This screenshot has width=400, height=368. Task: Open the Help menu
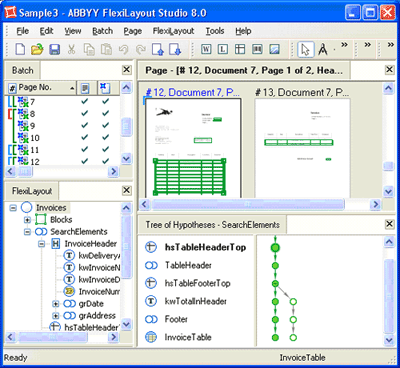(x=243, y=31)
